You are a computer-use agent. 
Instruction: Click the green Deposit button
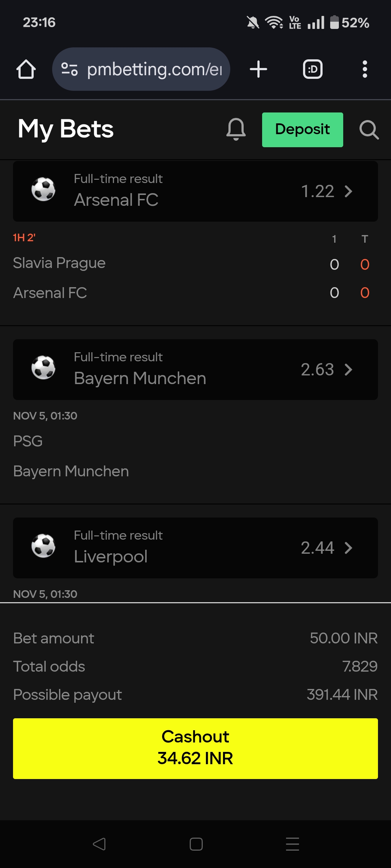point(302,130)
